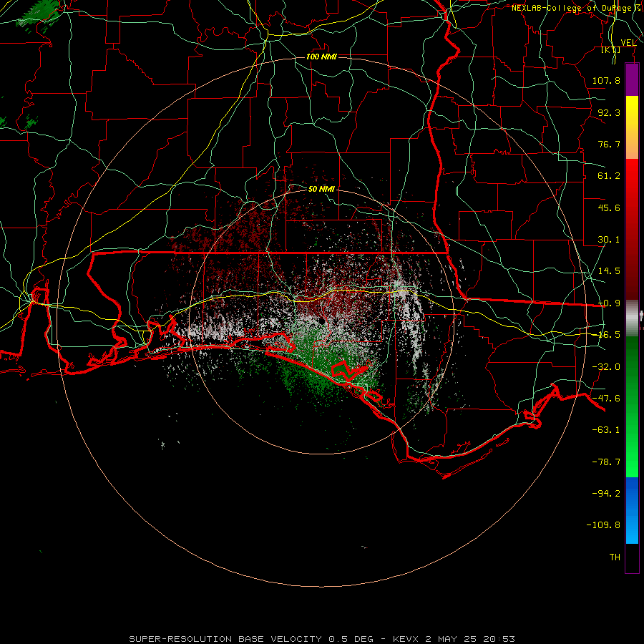Click the VEL legend title
The width and height of the screenshot is (644, 644).
coord(628,43)
